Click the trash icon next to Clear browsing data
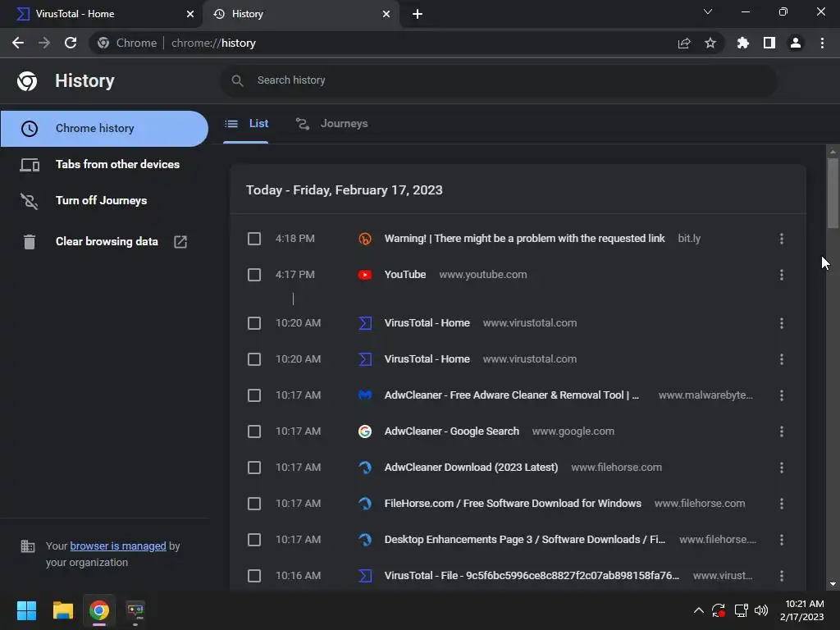The image size is (840, 630). pos(30,242)
